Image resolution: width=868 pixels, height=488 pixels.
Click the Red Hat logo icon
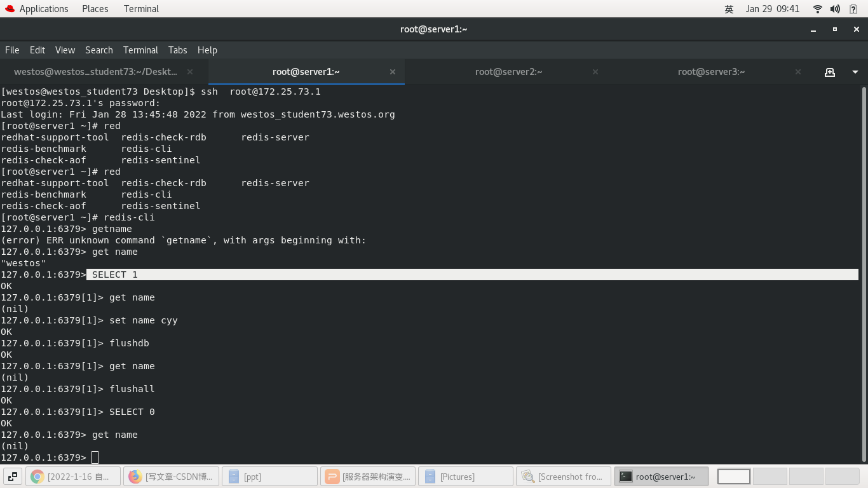coord(10,9)
